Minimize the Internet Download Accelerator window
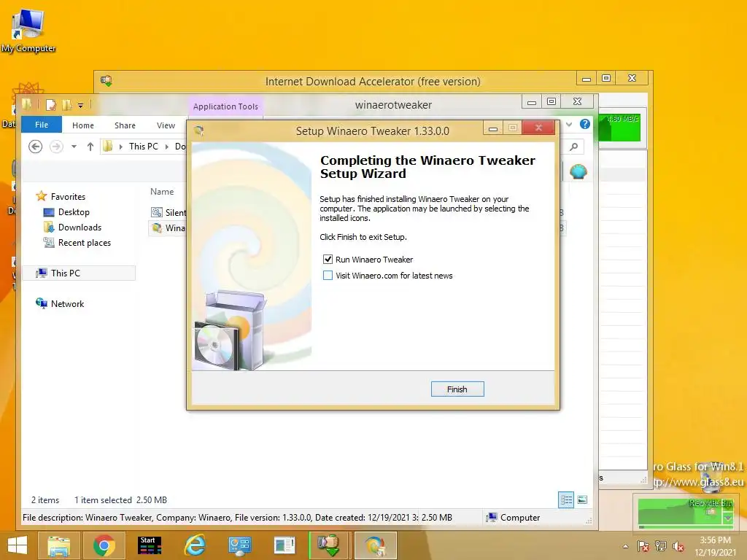 [x=587, y=79]
